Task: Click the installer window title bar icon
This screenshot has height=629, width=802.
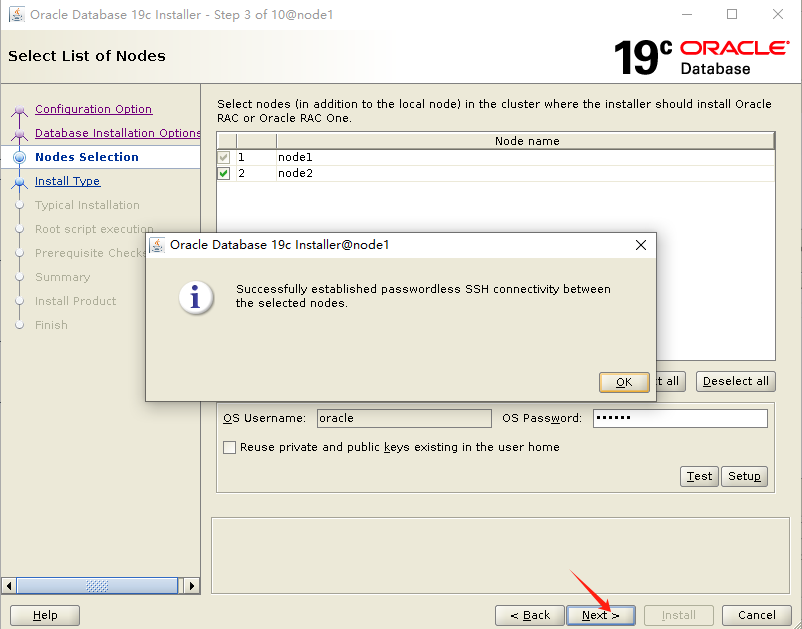Action: tap(17, 14)
